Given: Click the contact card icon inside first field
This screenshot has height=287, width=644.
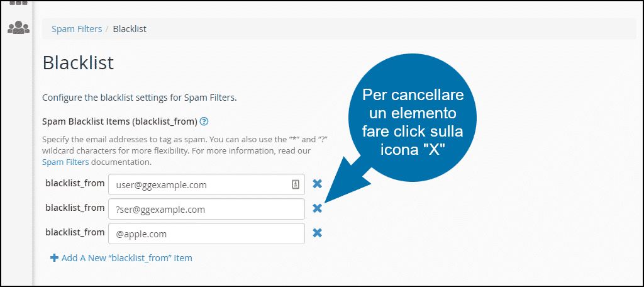Looking at the screenshot, I should [296, 184].
